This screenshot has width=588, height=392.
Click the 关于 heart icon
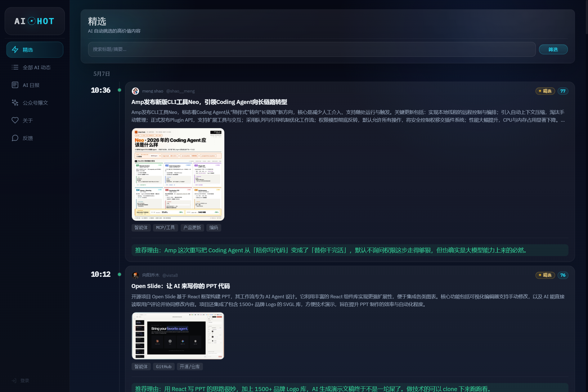pos(15,120)
